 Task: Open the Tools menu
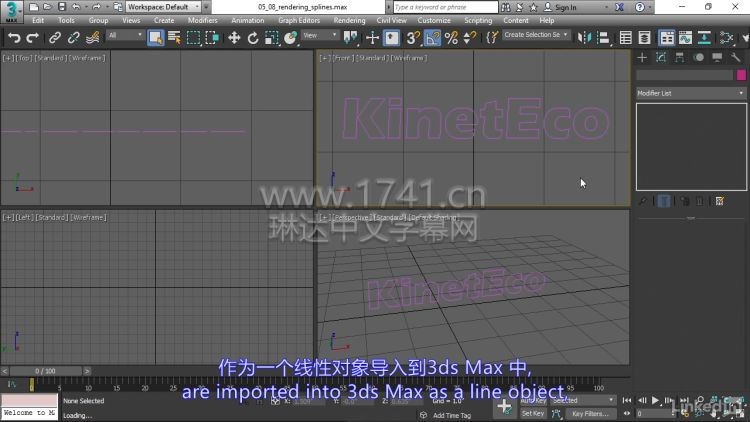pos(66,21)
